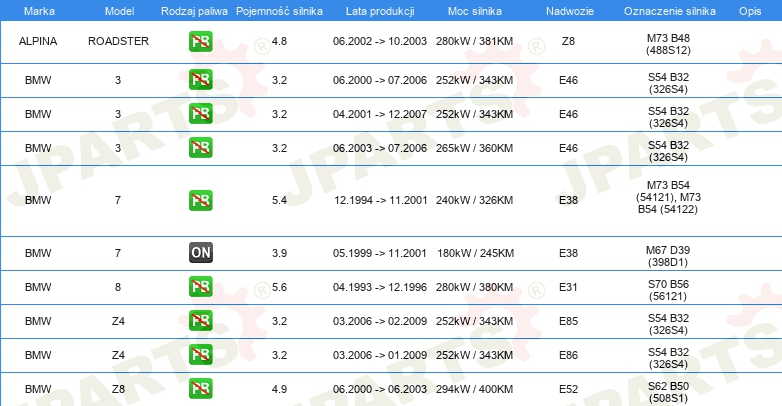Click the ALPINA brand cell
The image size is (782, 406).
(x=38, y=41)
